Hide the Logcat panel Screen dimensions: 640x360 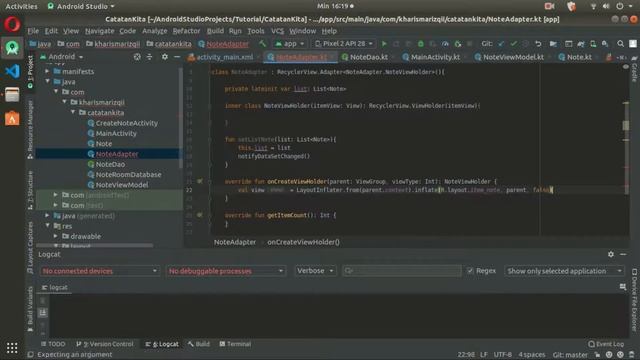coord(623,254)
